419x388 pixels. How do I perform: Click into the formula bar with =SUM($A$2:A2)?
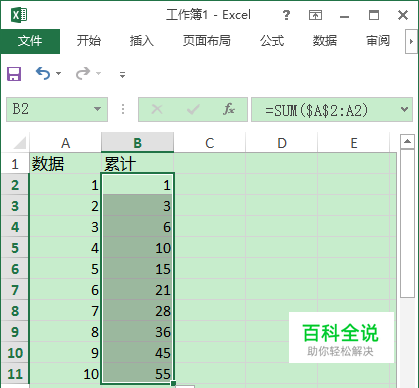(325, 110)
